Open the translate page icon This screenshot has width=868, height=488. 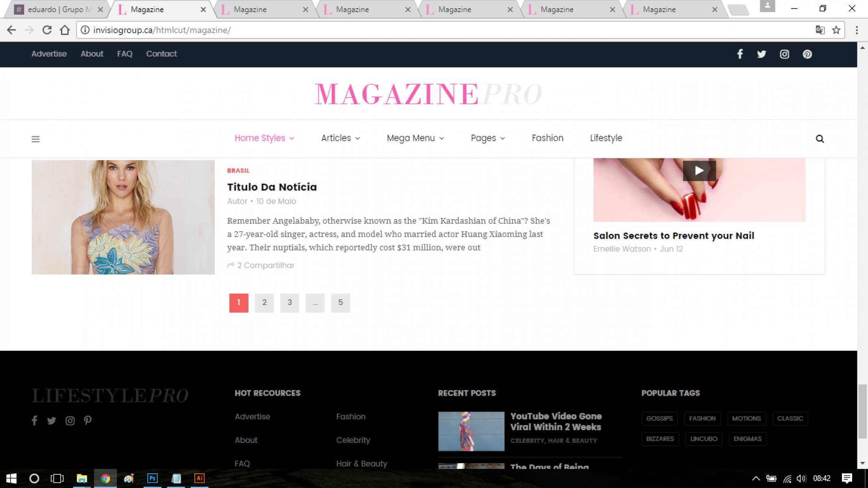(x=820, y=30)
